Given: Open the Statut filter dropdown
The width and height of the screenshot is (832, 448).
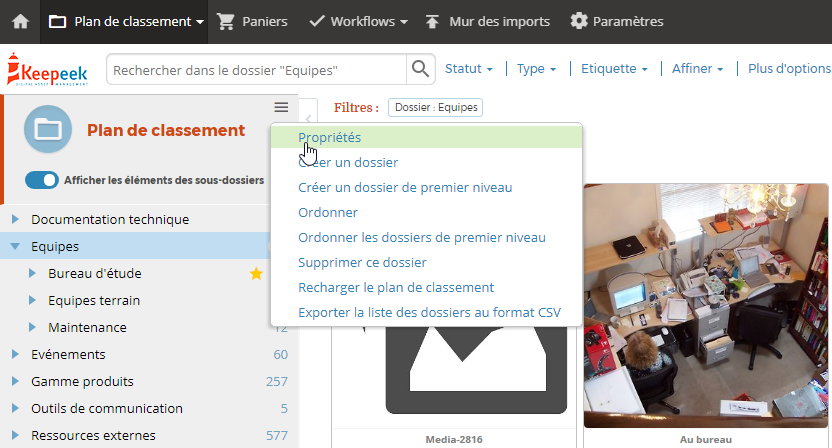Looking at the screenshot, I should click(x=469, y=68).
